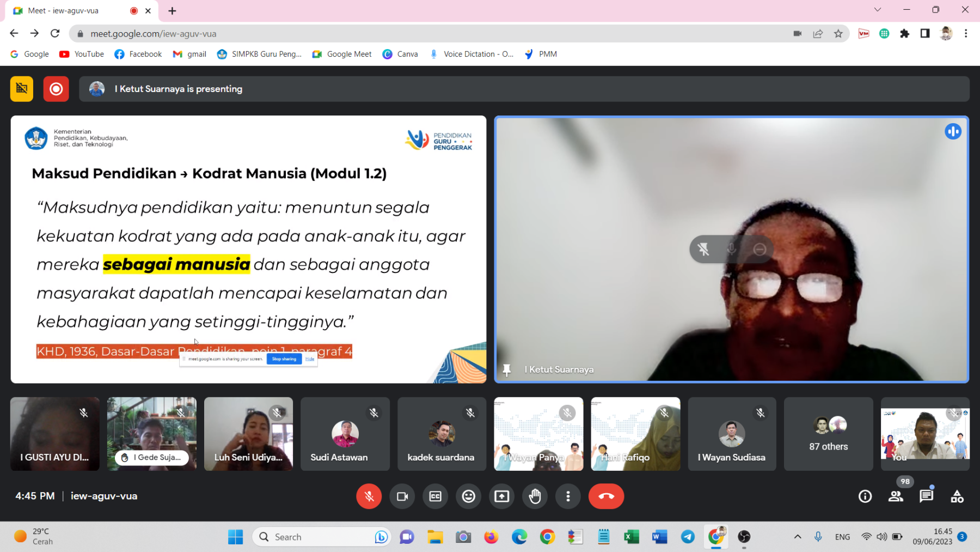Open the meeting details info icon
Screen dimensions: 980x552
pos(865,496)
